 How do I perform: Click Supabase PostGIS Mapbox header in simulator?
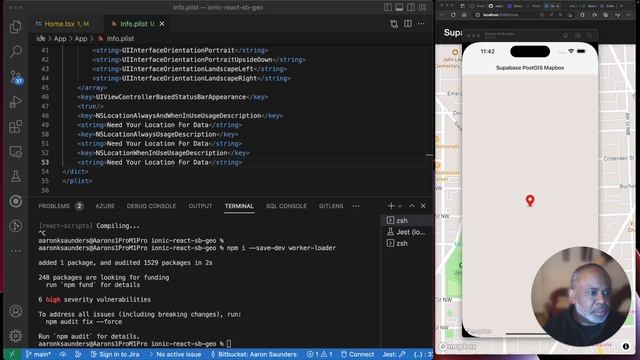[x=530, y=68]
